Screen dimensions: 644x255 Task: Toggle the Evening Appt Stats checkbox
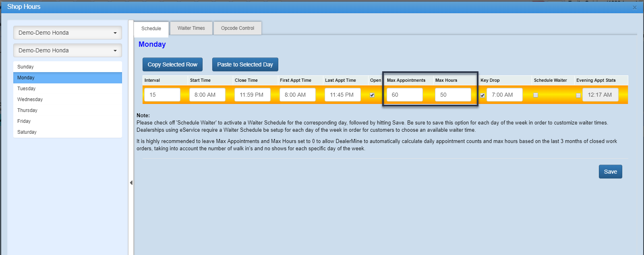pos(578,95)
